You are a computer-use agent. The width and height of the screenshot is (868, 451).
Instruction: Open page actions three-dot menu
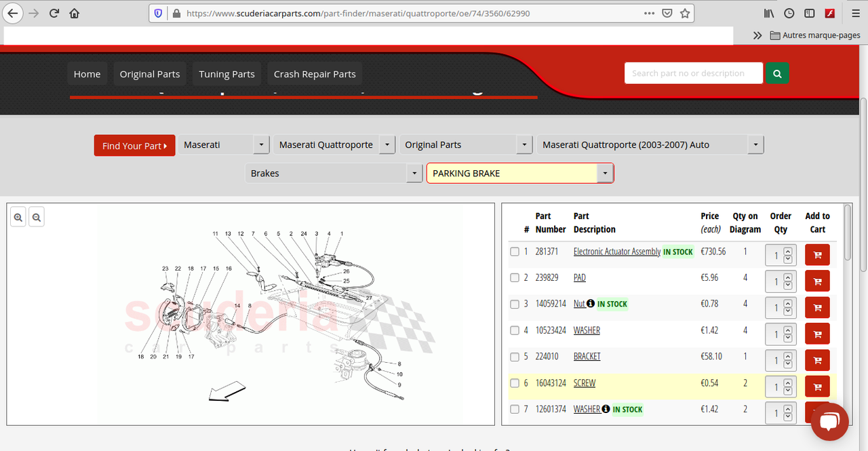649,13
